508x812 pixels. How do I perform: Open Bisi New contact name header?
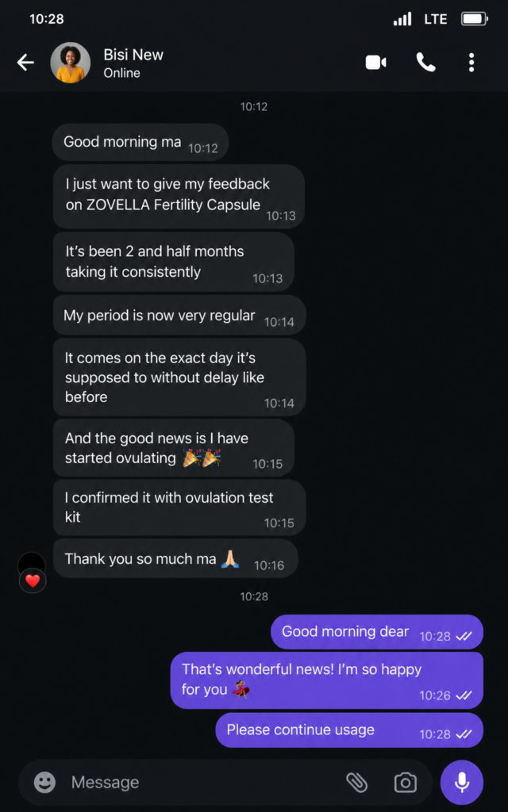coord(133,55)
